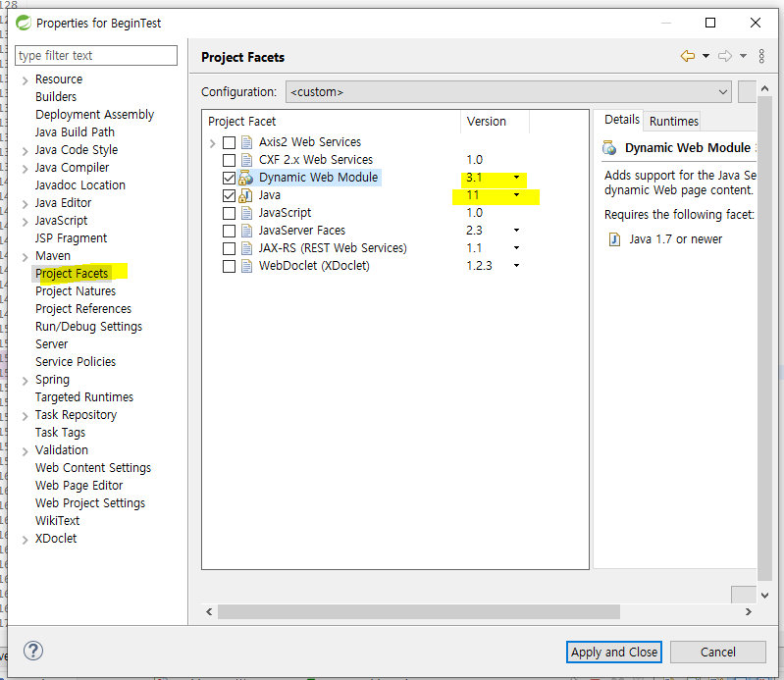This screenshot has width=784, height=680.
Task: Click the JavaServer Faces document icon
Action: (x=246, y=231)
